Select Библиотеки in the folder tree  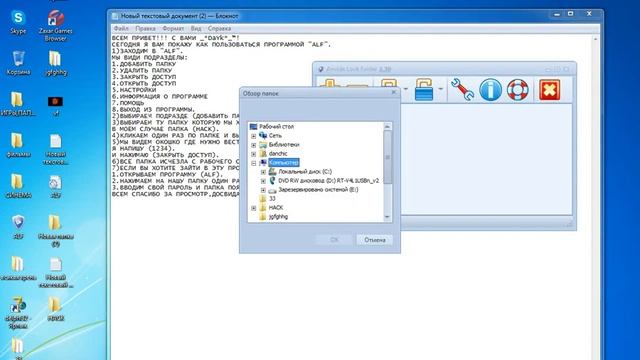[x=284, y=144]
